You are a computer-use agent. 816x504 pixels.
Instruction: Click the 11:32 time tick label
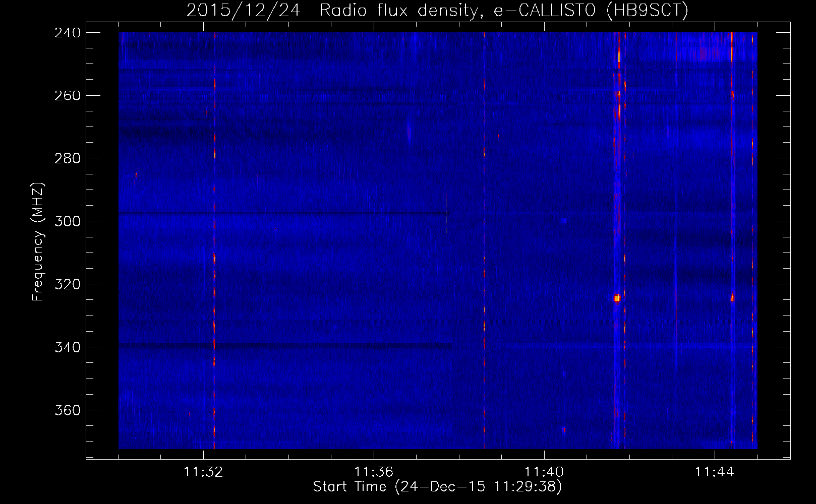(203, 472)
